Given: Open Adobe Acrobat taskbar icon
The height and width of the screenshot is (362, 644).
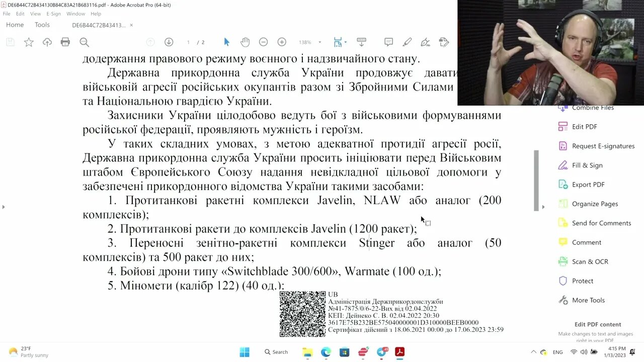Looking at the screenshot, I should coord(400,352).
